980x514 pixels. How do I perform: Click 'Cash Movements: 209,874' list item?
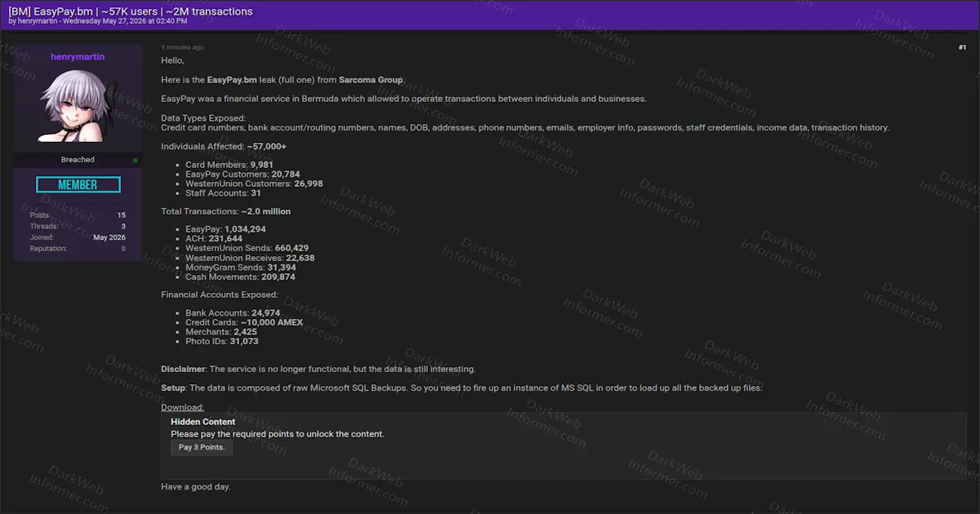240,277
